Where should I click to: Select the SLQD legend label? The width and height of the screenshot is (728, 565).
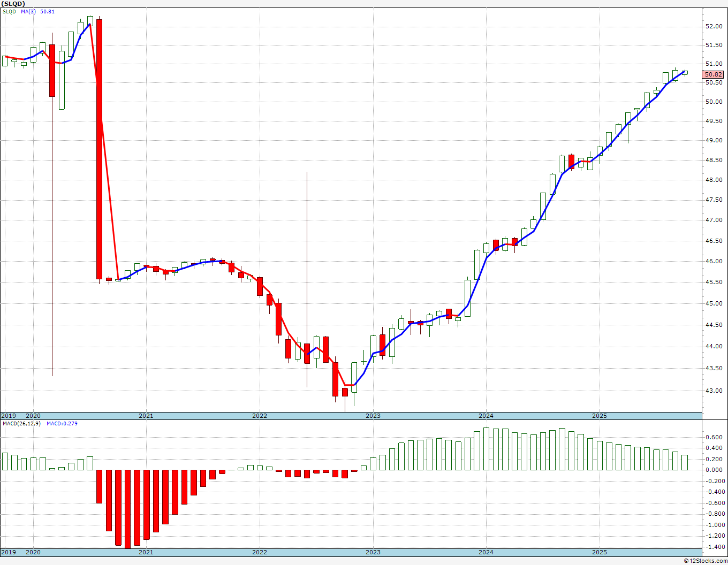(x=9, y=12)
